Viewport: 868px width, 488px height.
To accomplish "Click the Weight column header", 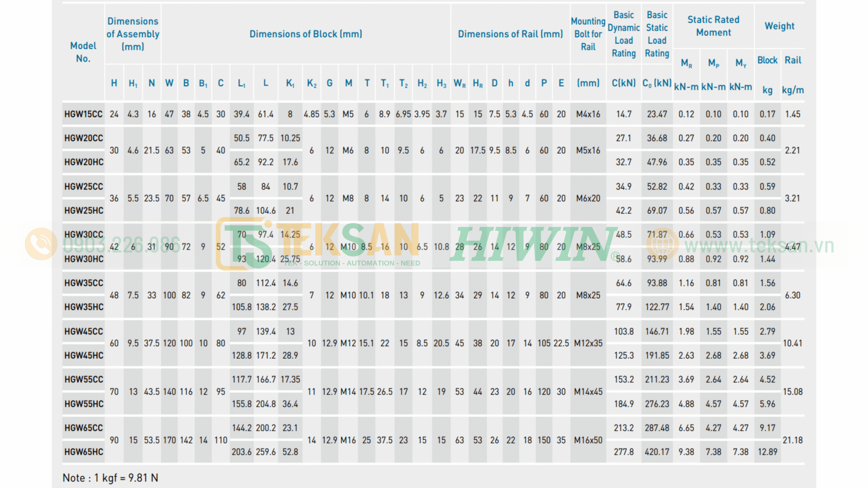I will [x=779, y=26].
